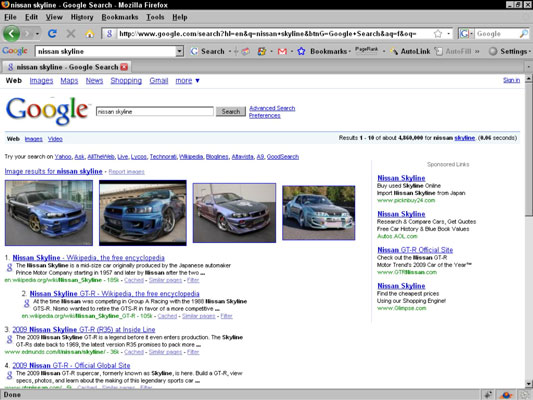Open the Help menu
This screenshot has width=533, height=400.
tap(179, 17)
